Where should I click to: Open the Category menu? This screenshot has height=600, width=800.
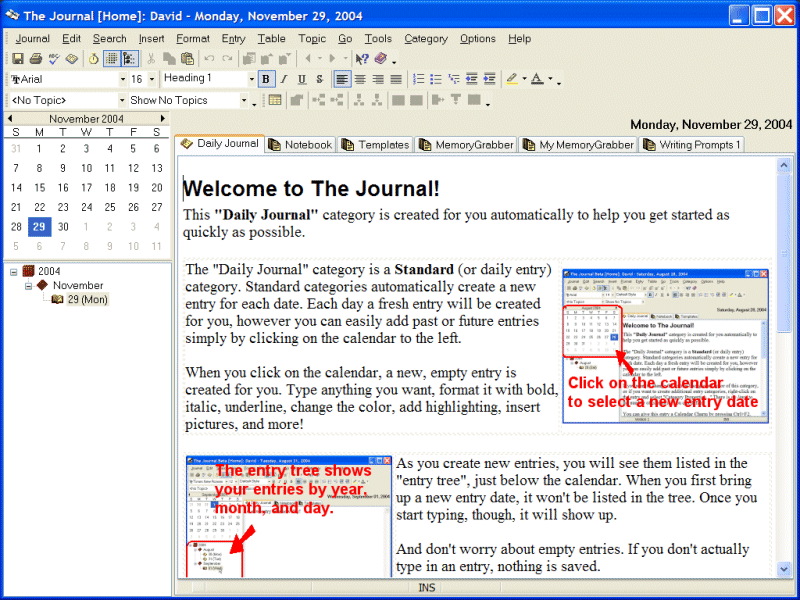425,39
